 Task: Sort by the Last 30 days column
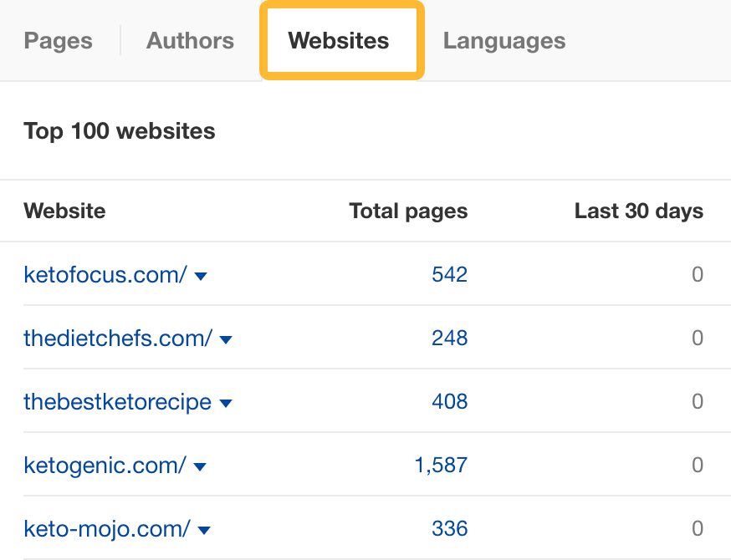tap(638, 211)
